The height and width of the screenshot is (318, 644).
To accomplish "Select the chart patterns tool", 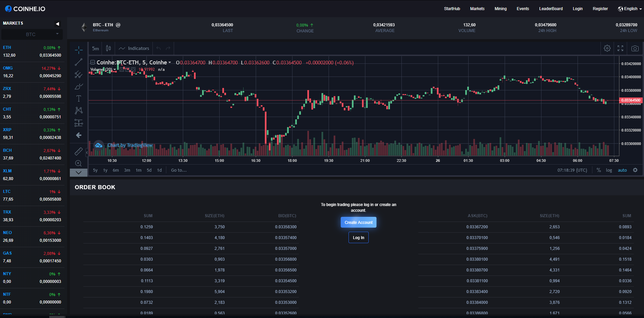I will (79, 110).
